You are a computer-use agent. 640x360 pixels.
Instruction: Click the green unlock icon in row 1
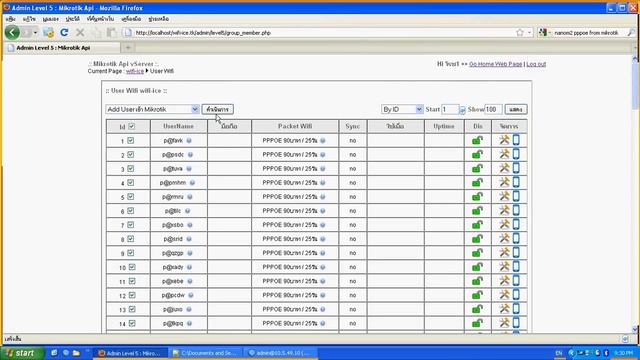[477, 140]
